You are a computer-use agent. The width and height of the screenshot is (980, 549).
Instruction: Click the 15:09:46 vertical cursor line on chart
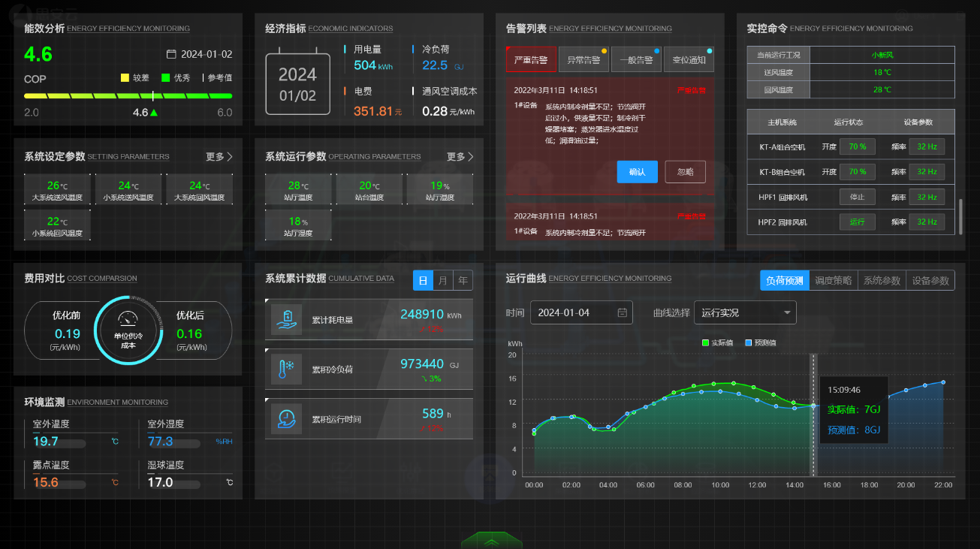click(x=813, y=415)
